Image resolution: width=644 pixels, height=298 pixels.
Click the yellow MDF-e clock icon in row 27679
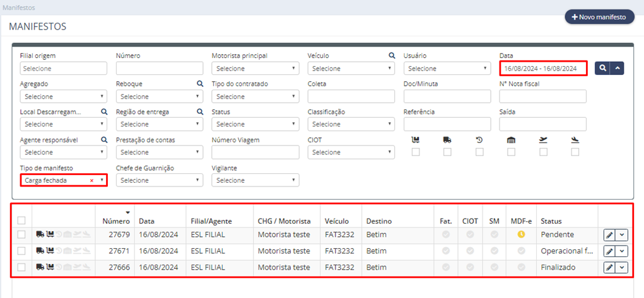tap(521, 234)
